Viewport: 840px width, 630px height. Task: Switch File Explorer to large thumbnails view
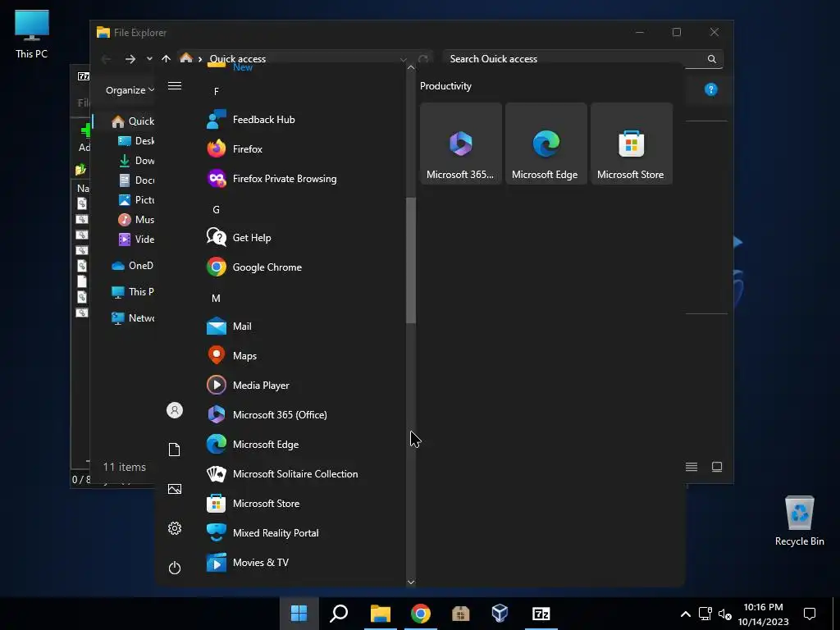coord(717,467)
